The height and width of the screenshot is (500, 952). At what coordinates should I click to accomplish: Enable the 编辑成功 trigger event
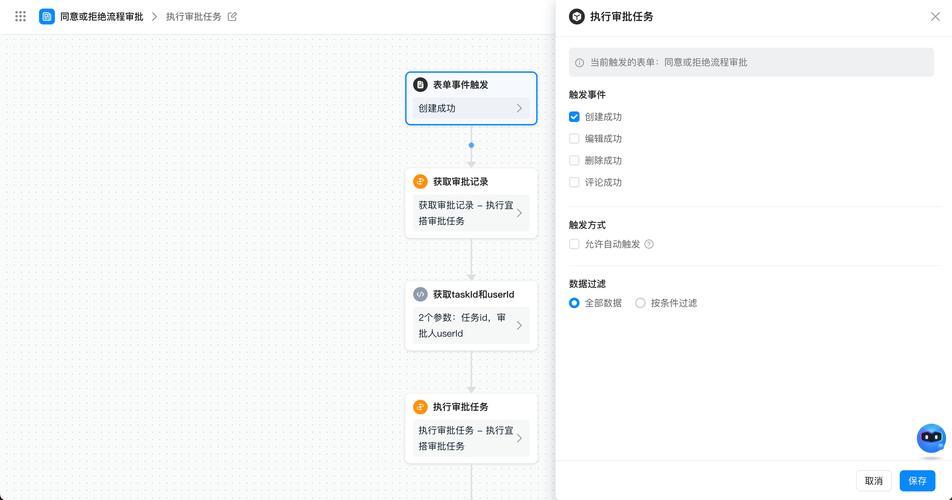(574, 138)
